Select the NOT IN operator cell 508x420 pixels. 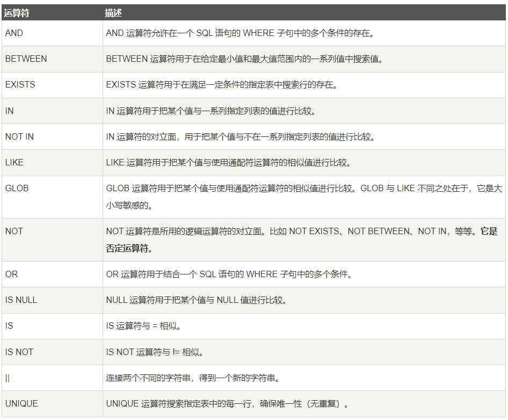pos(52,137)
